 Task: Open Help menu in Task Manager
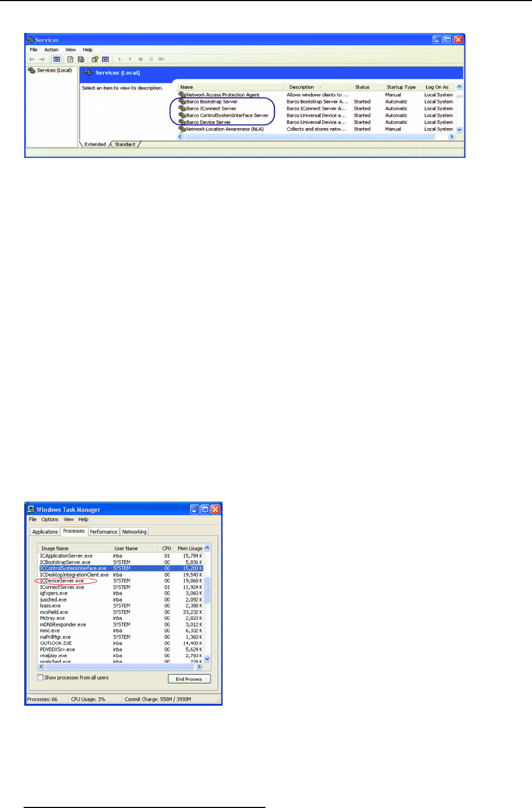(83, 520)
